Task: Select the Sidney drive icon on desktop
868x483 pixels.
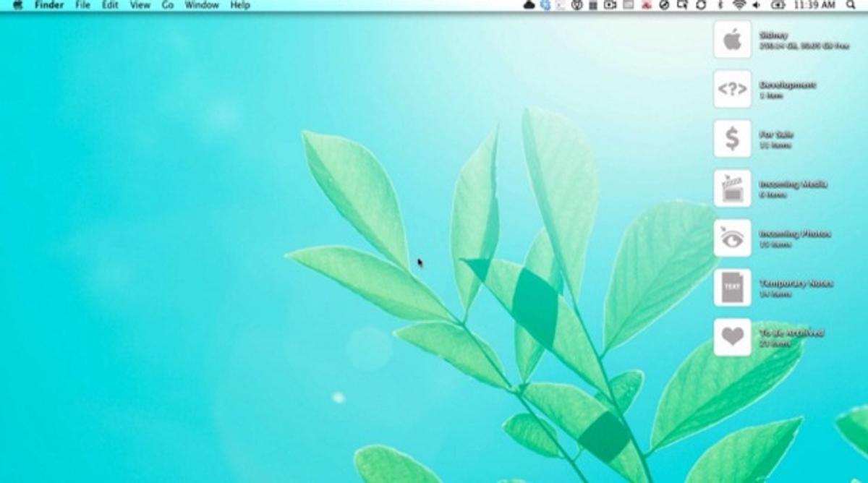Action: point(732,39)
